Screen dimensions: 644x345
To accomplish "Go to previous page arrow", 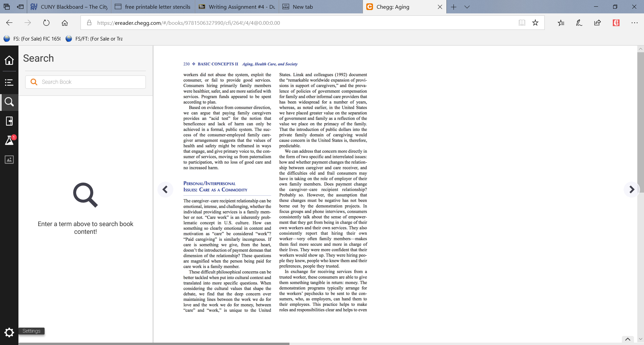I will (165, 190).
